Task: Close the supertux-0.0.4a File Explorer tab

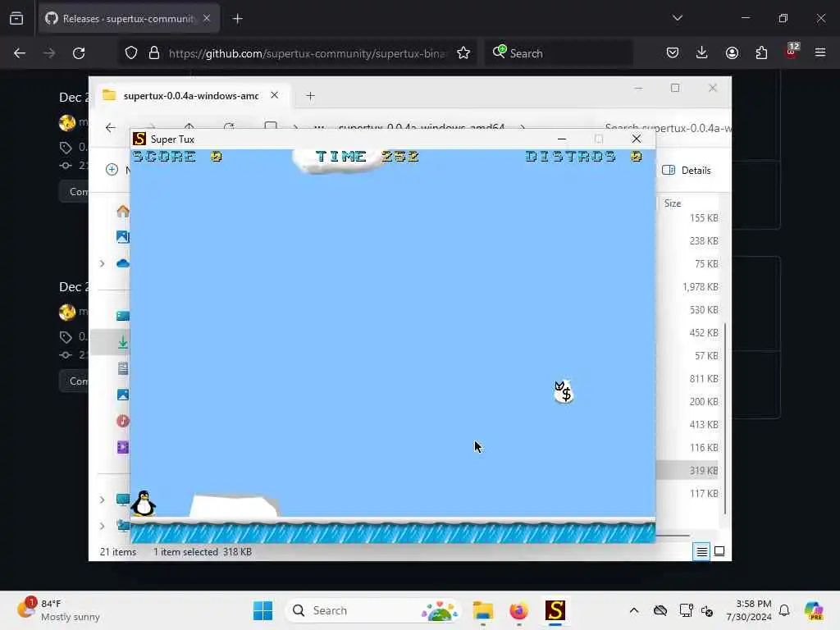Action: [274, 95]
